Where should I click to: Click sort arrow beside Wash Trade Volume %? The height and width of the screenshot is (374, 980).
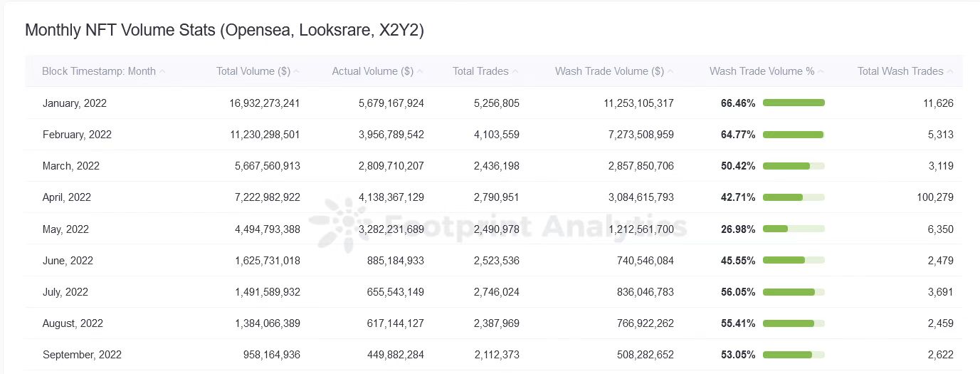(x=821, y=72)
